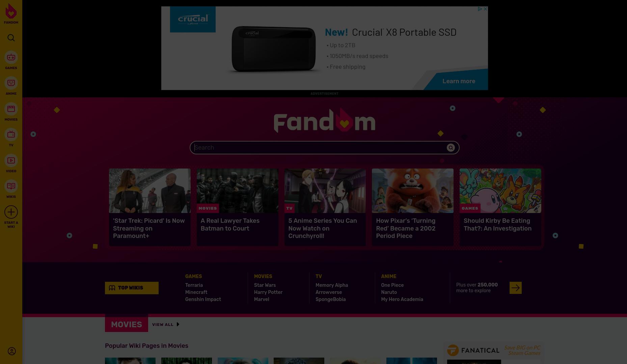This screenshot has width=627, height=364.
Task: Click Learn more on the Crucial ad
Action: (459, 81)
